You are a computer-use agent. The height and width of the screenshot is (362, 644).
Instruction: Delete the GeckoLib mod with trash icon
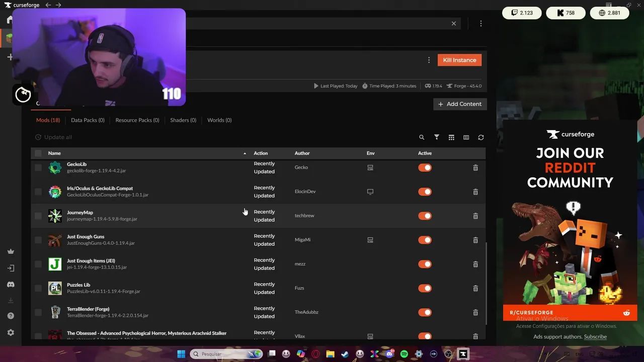[475, 167]
